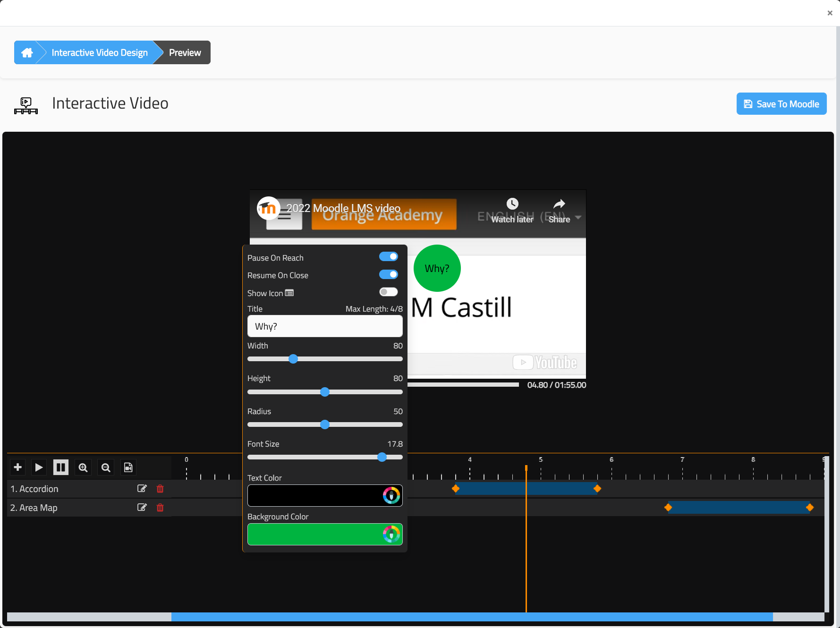
Task: Edit the Accordion interaction
Action: 142,488
